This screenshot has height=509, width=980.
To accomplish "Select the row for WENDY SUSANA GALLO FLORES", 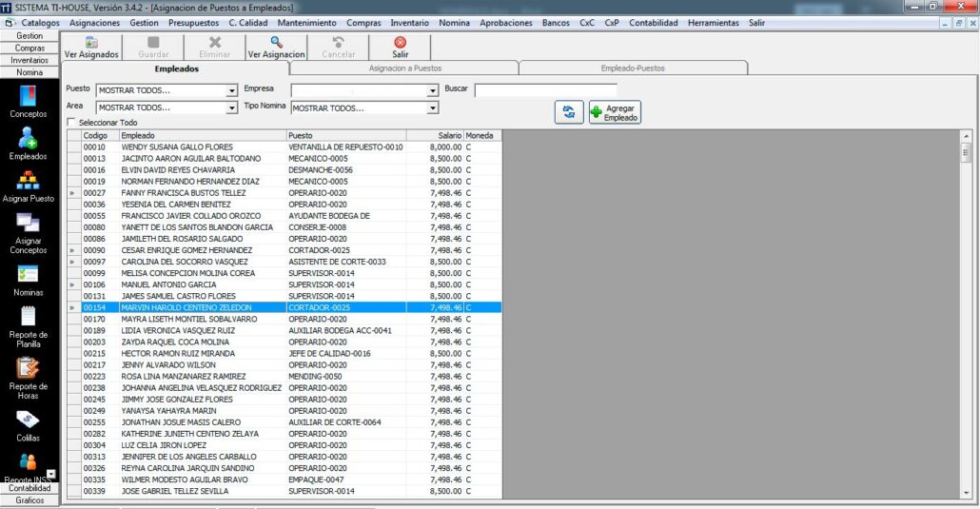I will pos(177,147).
